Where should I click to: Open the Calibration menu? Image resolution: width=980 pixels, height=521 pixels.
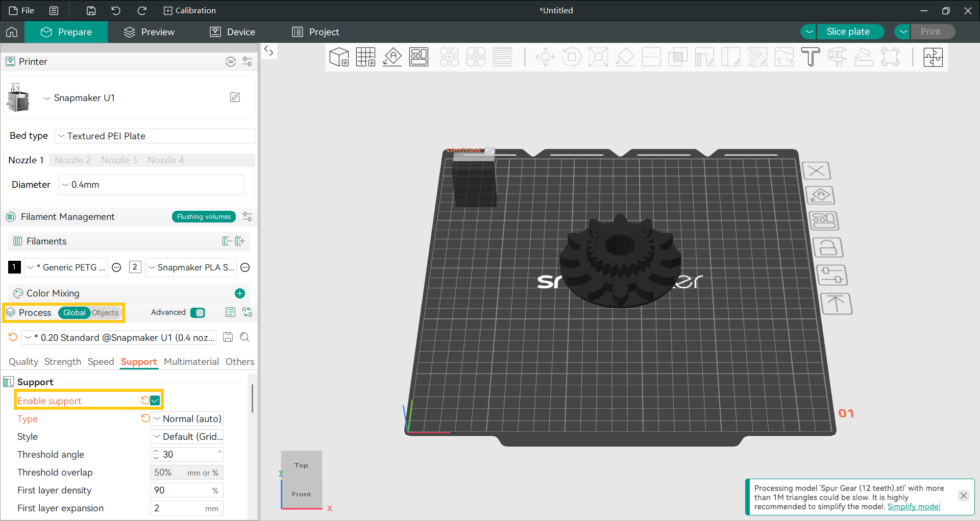point(189,10)
